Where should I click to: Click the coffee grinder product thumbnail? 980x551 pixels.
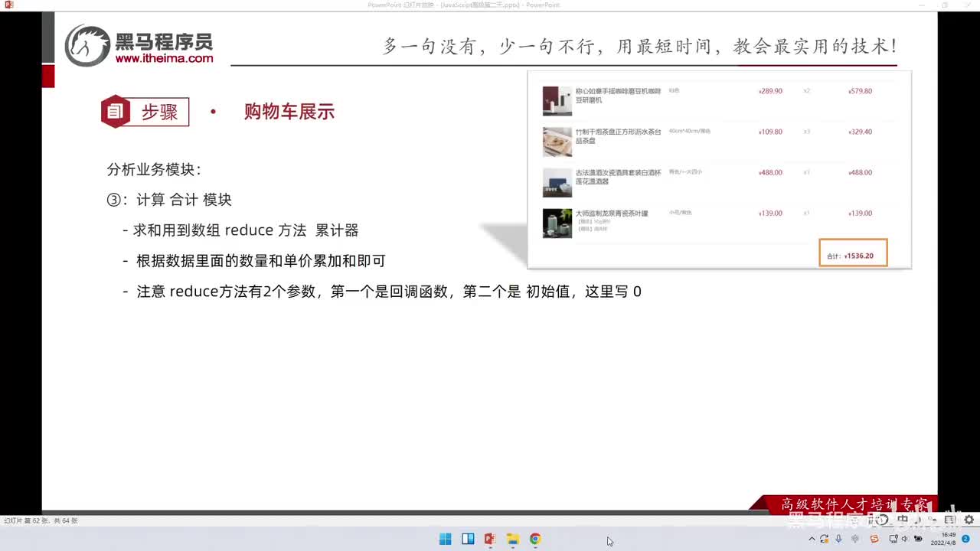(x=557, y=101)
